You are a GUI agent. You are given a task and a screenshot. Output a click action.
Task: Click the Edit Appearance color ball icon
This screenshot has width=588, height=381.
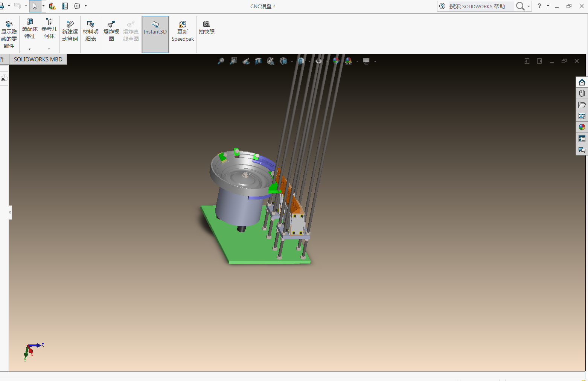336,61
